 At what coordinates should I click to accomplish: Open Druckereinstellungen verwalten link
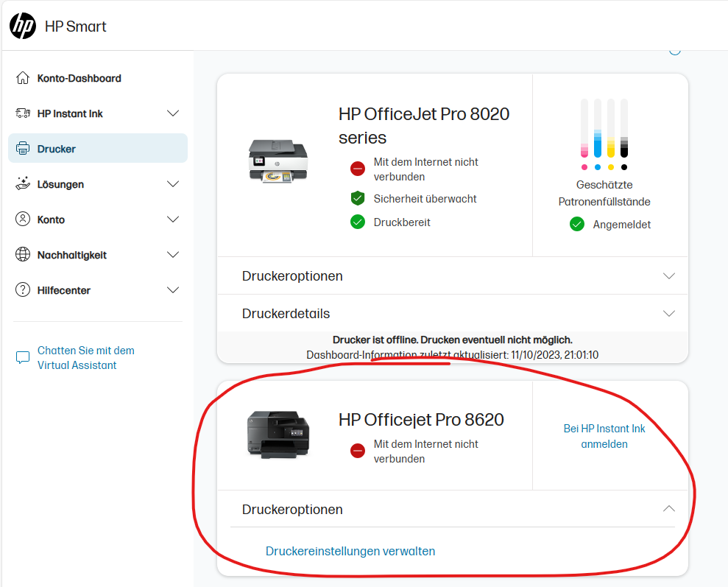tap(350, 551)
